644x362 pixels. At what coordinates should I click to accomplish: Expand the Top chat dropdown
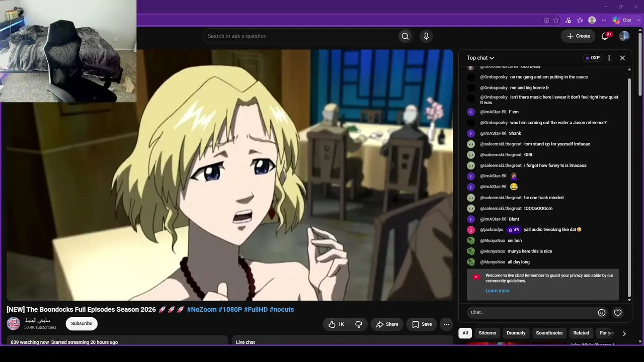[x=480, y=58]
